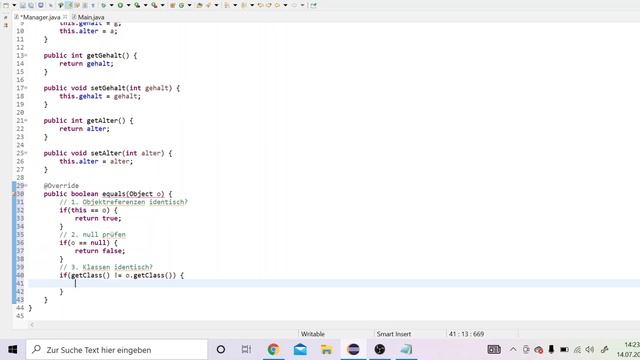Image resolution: width=640 pixels, height=360 pixels.
Task: Click the Wi-Fi network tray icon
Action: click(x=577, y=349)
